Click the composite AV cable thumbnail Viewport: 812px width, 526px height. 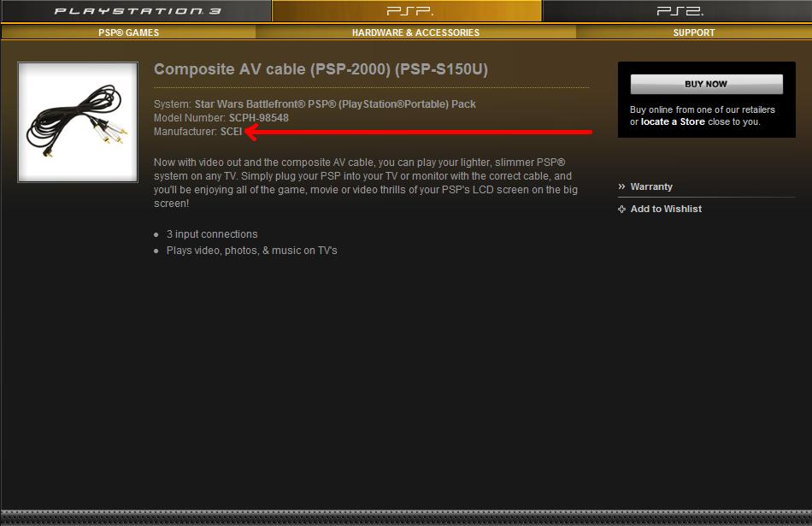tap(78, 122)
